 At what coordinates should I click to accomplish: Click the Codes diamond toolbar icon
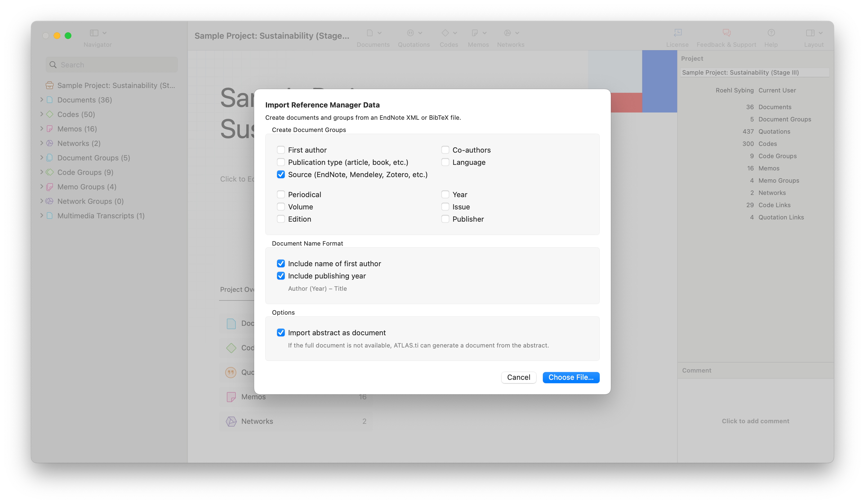445,33
